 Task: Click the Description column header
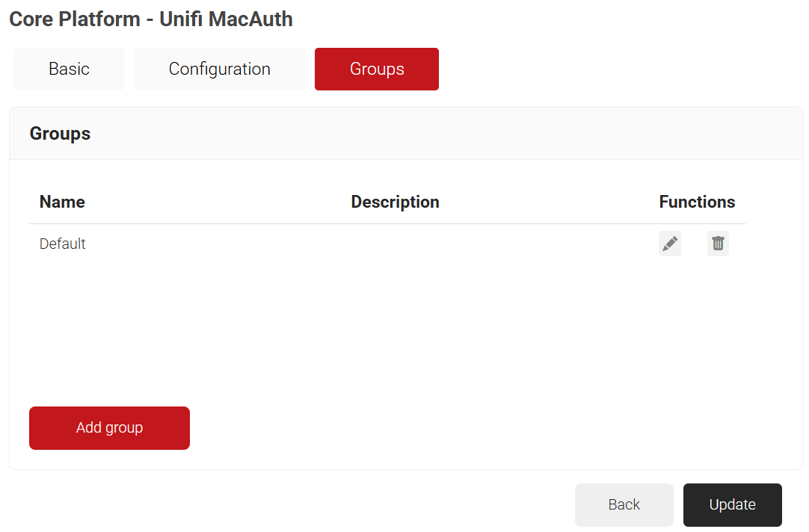click(x=395, y=202)
